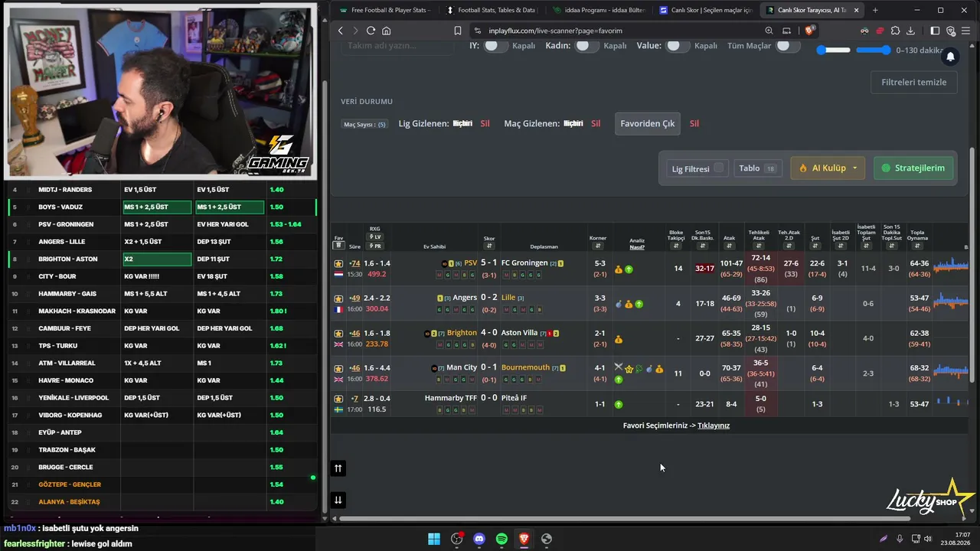Image resolution: width=980 pixels, height=551 pixels.
Task: Sort table by Şut column arrows
Action: pos(815,246)
